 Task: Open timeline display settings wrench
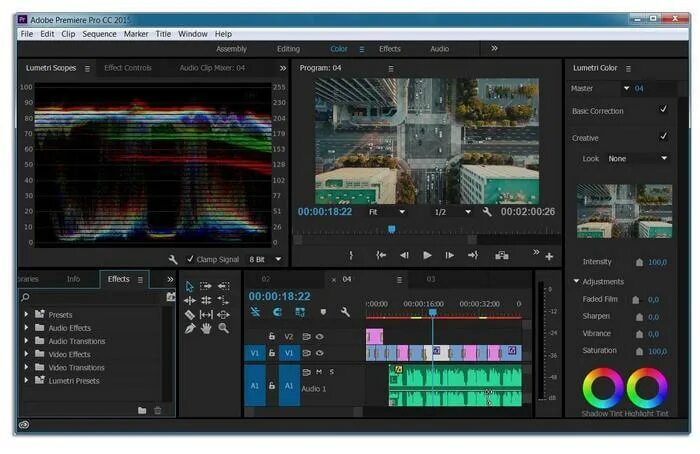(345, 312)
